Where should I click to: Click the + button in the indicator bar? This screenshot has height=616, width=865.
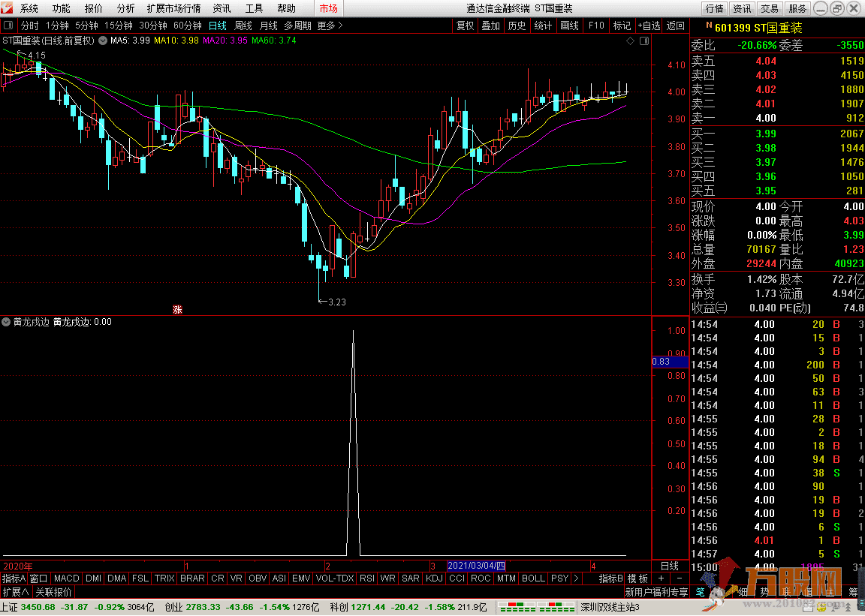pyautogui.click(x=661, y=578)
